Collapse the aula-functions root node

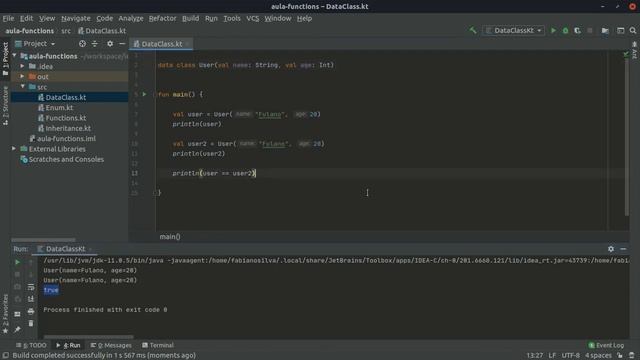[15, 56]
